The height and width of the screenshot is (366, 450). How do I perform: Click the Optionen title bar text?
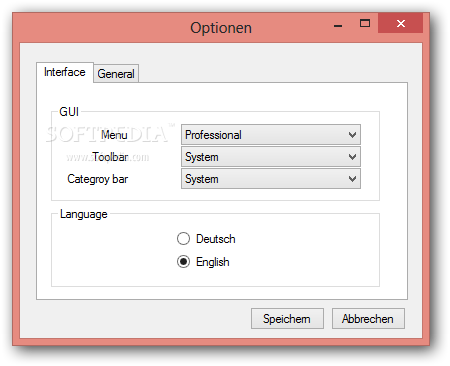click(221, 28)
